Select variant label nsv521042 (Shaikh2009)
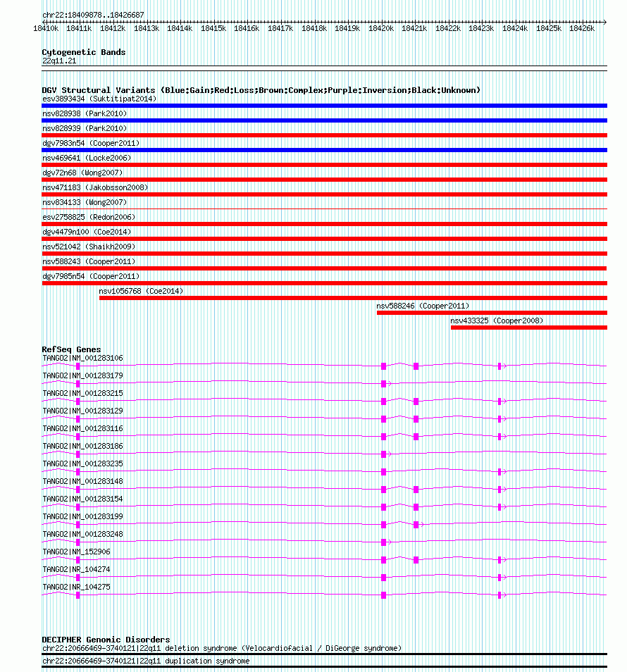Image resolution: width=627 pixels, height=672 pixels. pos(89,247)
